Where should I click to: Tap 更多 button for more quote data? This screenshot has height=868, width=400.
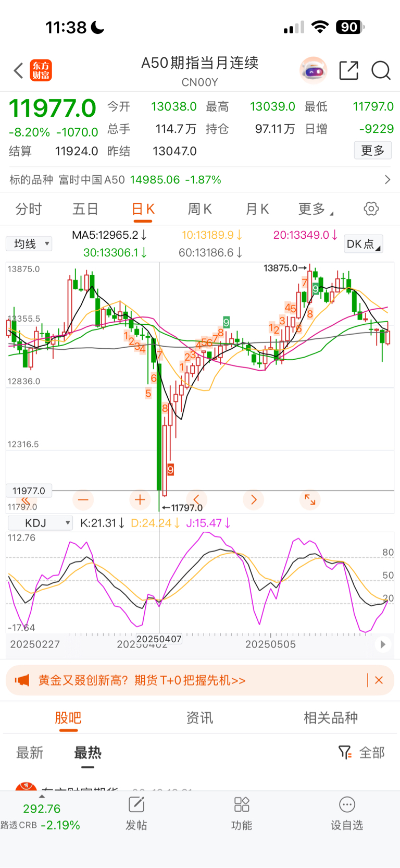click(x=373, y=151)
